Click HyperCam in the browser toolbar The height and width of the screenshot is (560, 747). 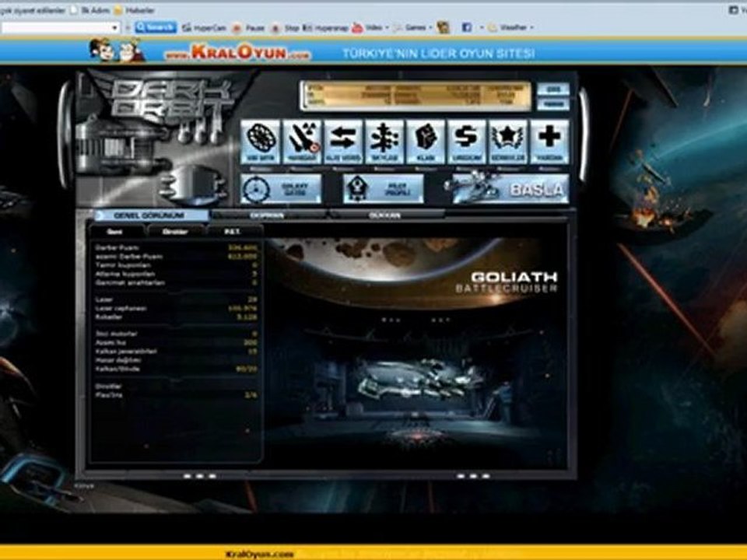[x=205, y=28]
